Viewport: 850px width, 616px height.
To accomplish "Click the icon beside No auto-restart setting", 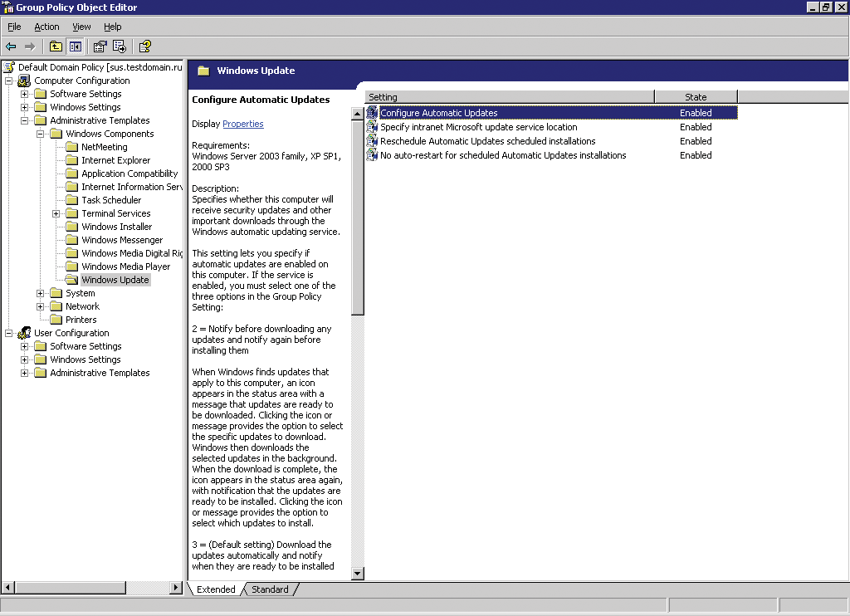I will click(x=372, y=154).
